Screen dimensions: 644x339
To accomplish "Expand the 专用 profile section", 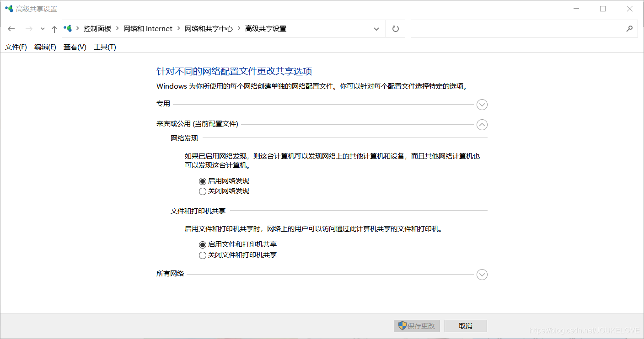I will (482, 105).
